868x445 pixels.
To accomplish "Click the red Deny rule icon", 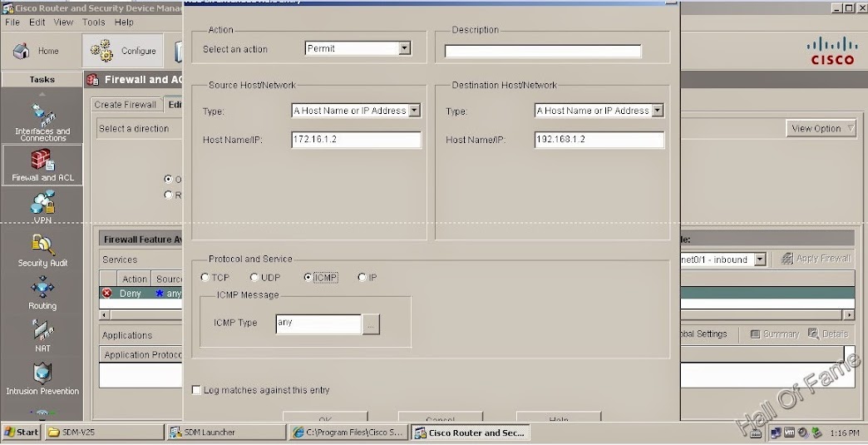I will [107, 294].
